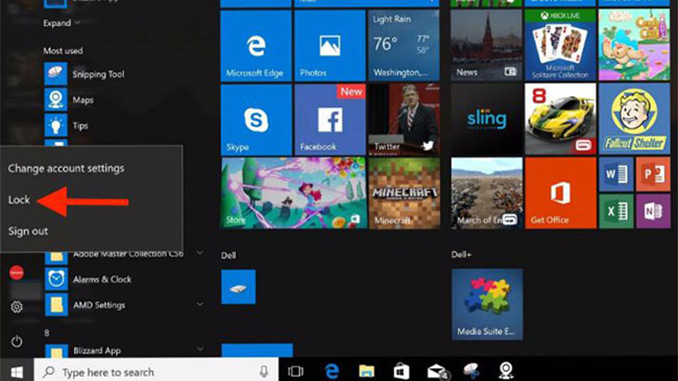The height and width of the screenshot is (381, 678).
Task: Open File Explorer from the taskbar
Action: (x=367, y=371)
